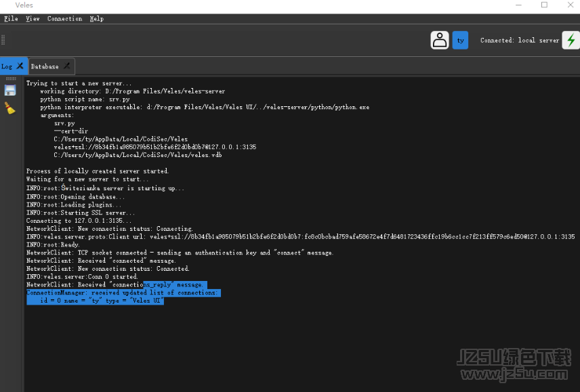Viewport: 580px width, 392px height.
Task: Click the save log floppy disk icon
Action: [10, 91]
